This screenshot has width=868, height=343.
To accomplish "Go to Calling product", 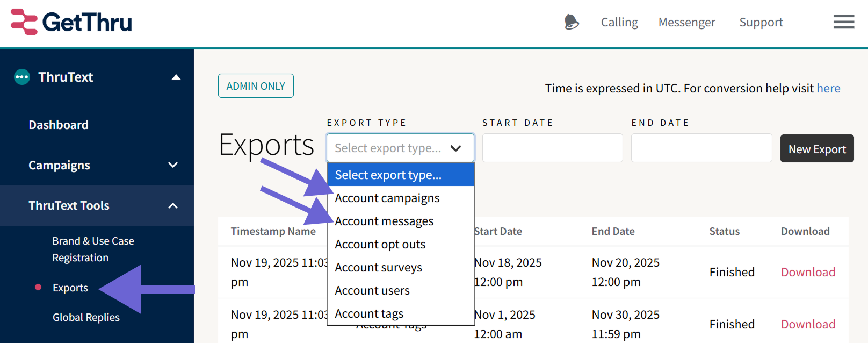I will click(x=619, y=22).
